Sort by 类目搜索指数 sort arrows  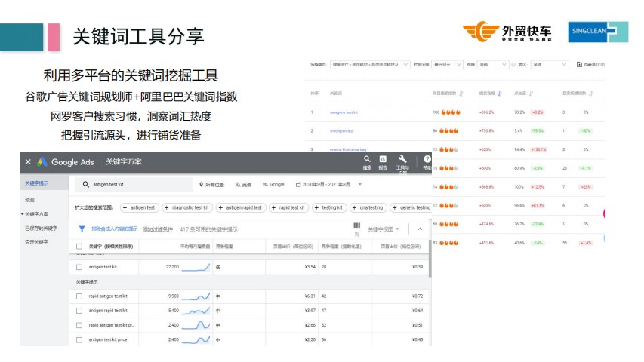click(x=461, y=94)
